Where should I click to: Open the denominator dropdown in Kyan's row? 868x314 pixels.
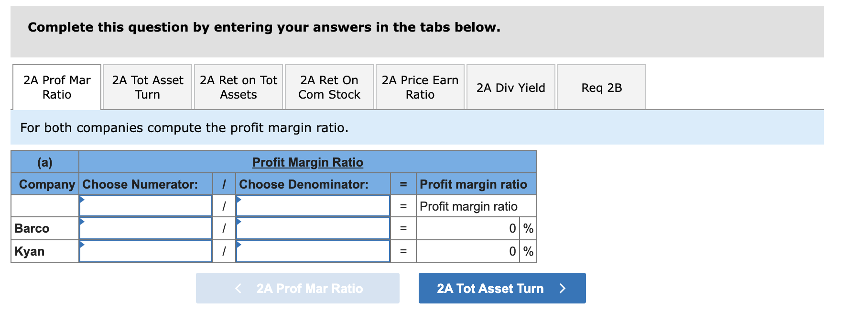click(x=313, y=251)
